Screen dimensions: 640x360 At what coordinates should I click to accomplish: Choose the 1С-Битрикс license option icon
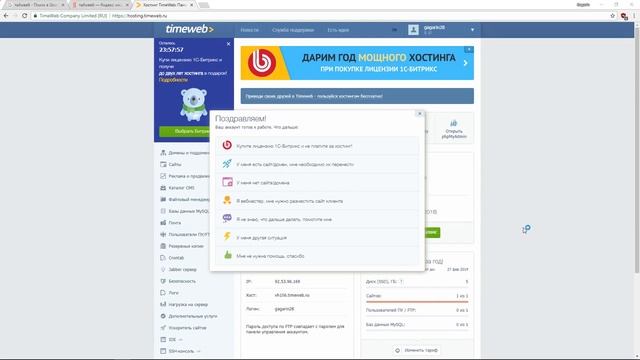227,145
